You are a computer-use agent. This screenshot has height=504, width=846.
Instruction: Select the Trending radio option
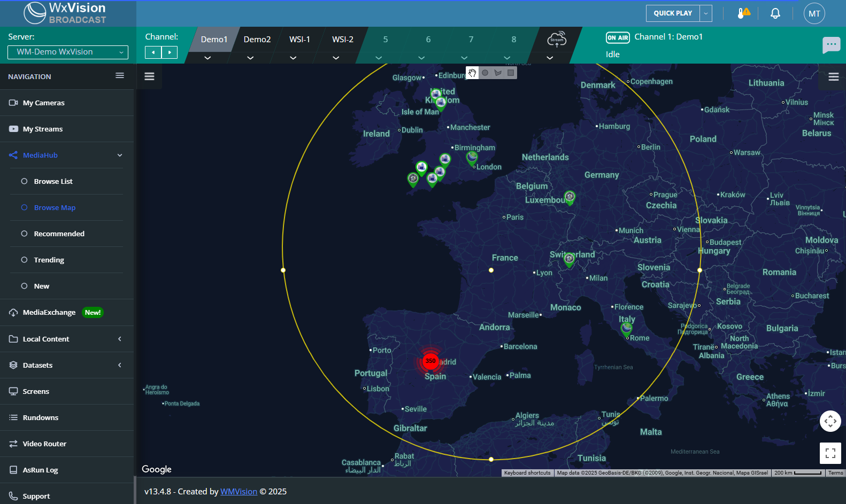tap(25, 260)
